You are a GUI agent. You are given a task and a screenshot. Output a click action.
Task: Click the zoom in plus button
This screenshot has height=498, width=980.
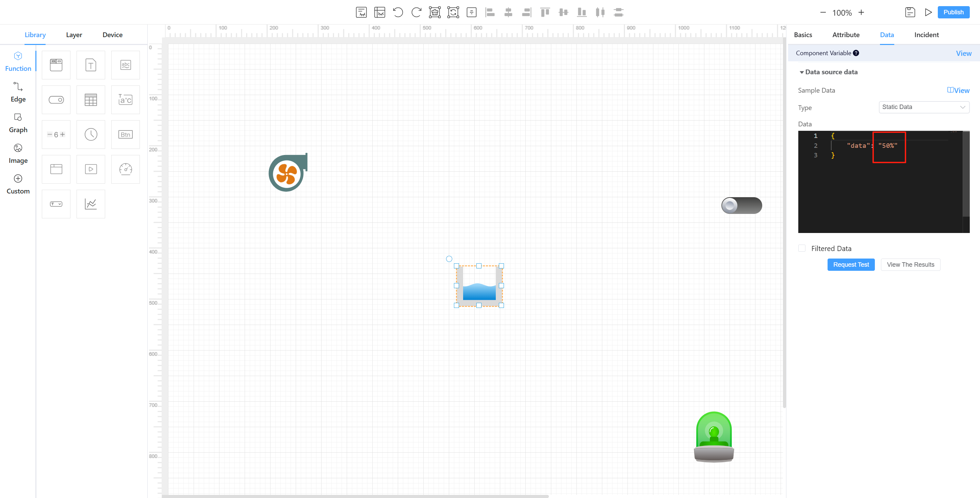(861, 12)
